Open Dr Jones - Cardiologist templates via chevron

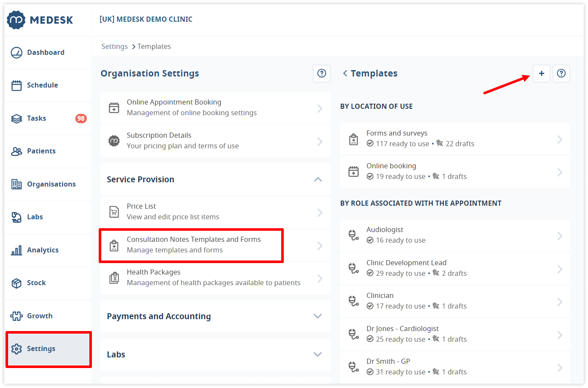[560, 335]
